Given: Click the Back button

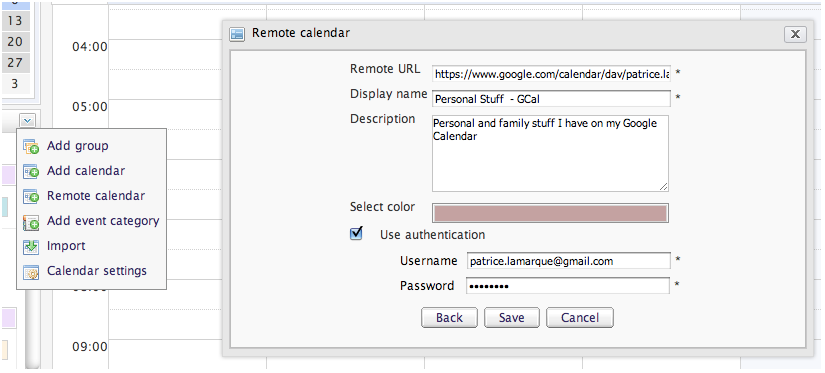Looking at the screenshot, I should coord(449,318).
